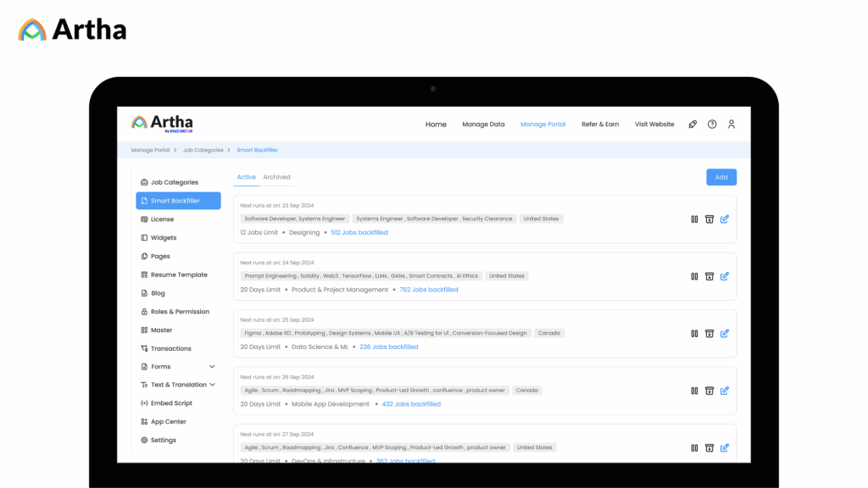868x488 pixels.
Task: Archive the 23 Sep 2024 backfiller
Action: (709, 219)
